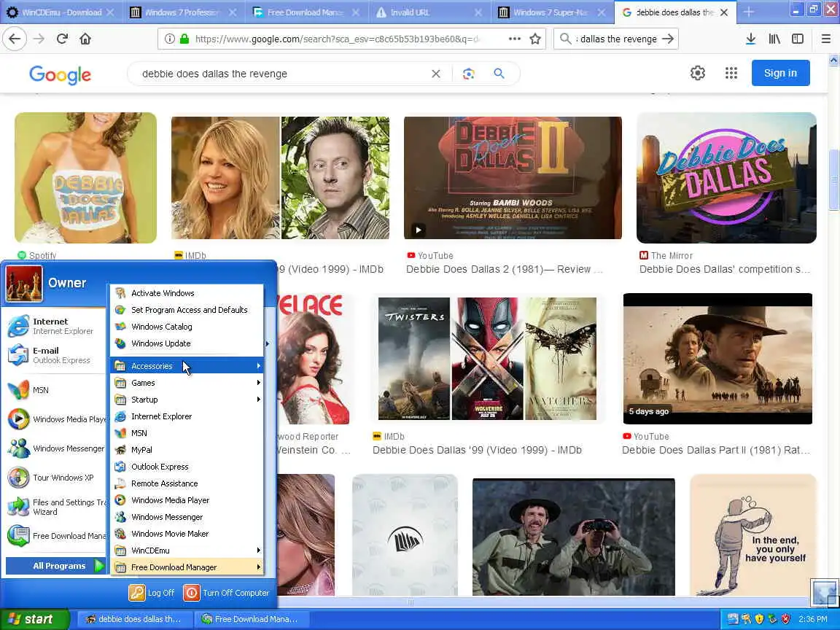Viewport: 840px width, 630px height.
Task: Open Set Program Access and Defaults
Action: 187,310
